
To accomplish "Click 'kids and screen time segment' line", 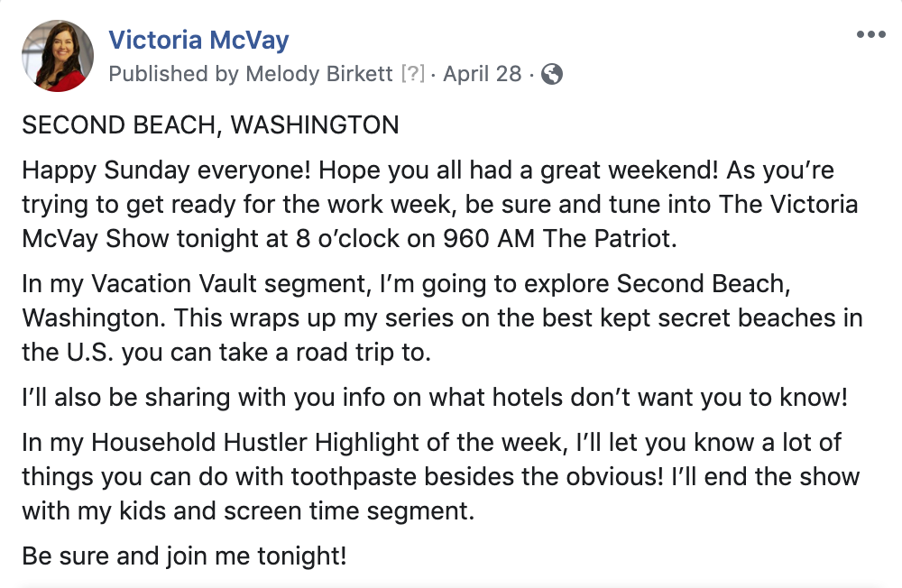I will pyautogui.click(x=296, y=511).
